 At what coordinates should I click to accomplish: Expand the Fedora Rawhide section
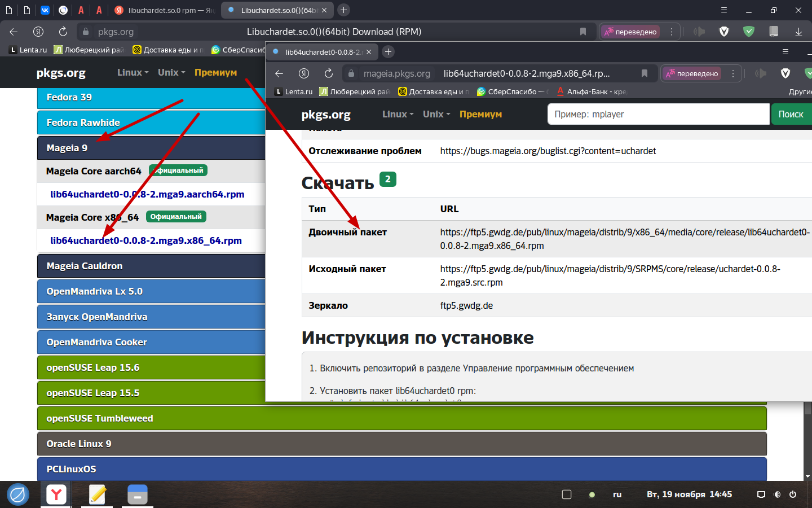pos(151,122)
